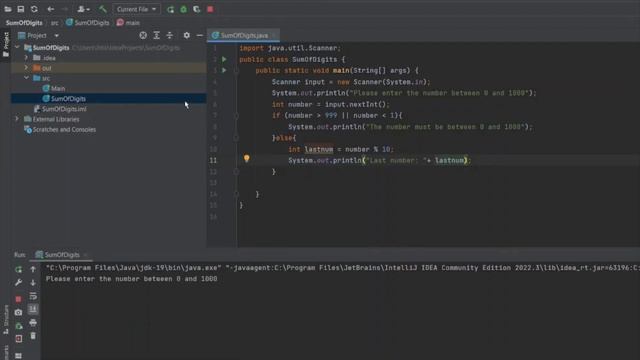This screenshot has width=640, height=360.
Task: Expand all nodes in the Project panel
Action: pyautogui.click(x=156, y=36)
